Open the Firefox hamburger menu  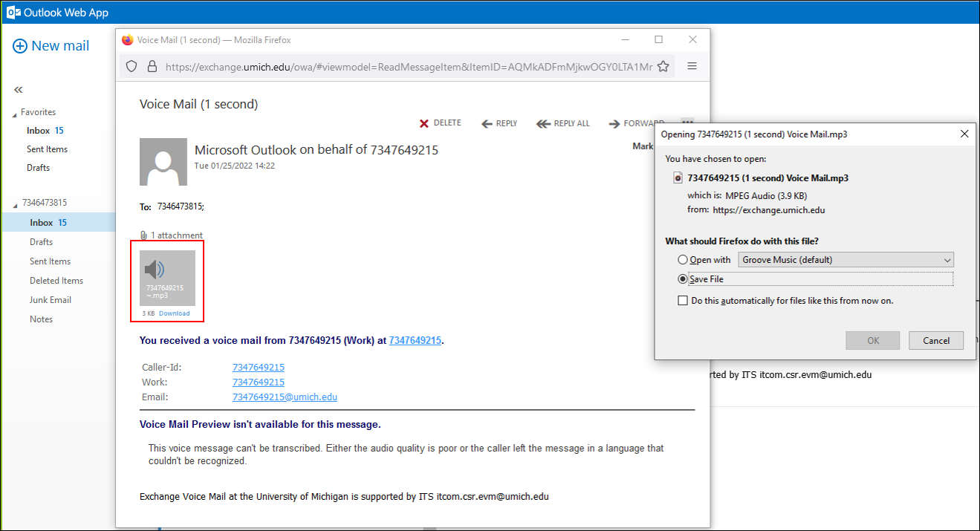(692, 66)
